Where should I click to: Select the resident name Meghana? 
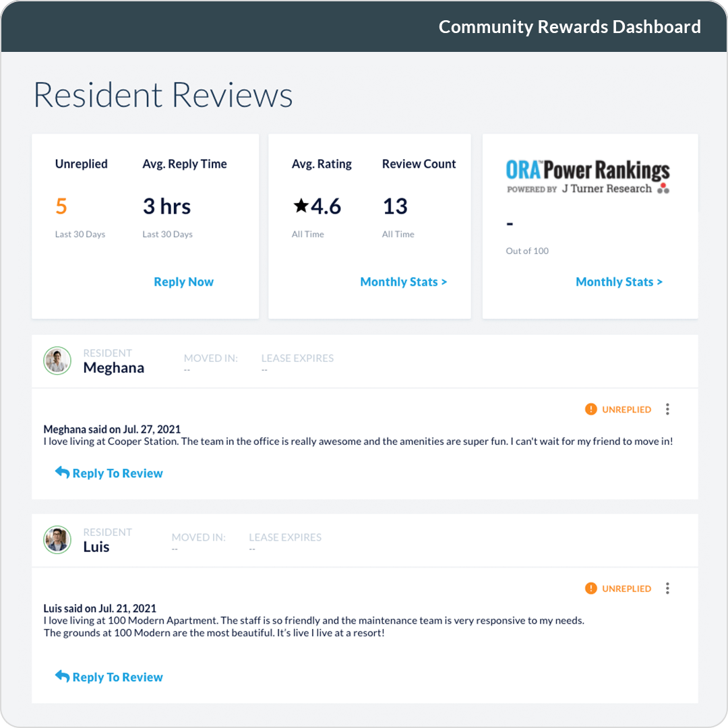coord(114,368)
